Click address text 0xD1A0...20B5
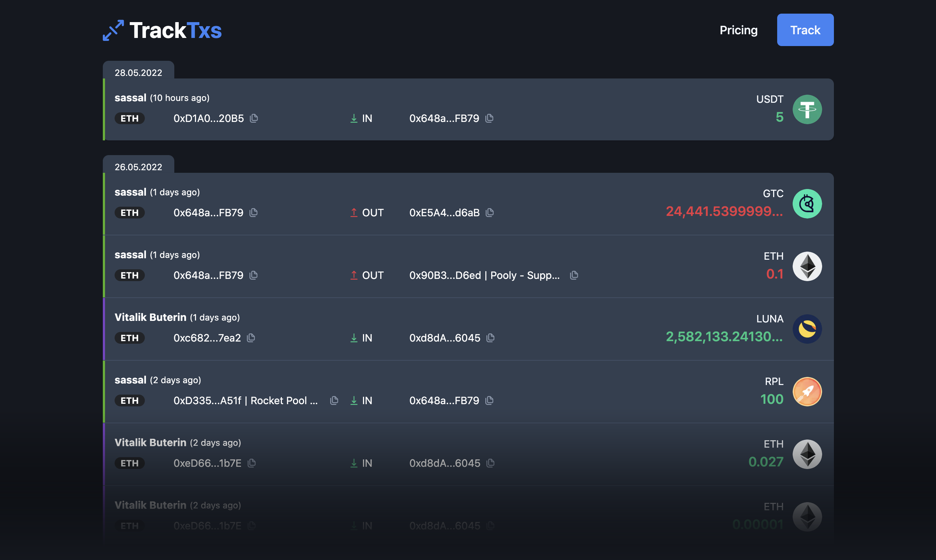This screenshot has height=560, width=936. tap(208, 119)
